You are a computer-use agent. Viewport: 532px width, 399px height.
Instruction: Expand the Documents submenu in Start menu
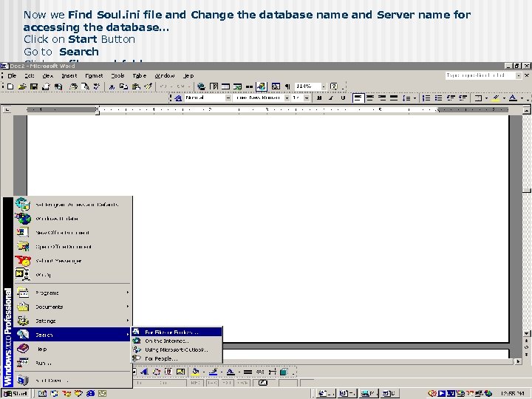click(72, 307)
